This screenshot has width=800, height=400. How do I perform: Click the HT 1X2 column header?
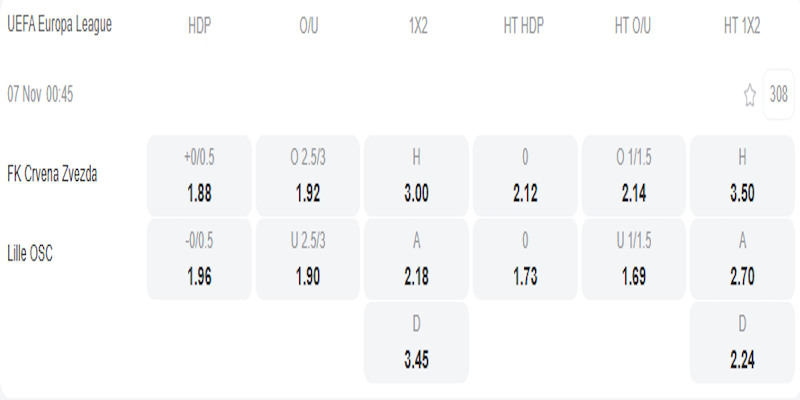(742, 26)
